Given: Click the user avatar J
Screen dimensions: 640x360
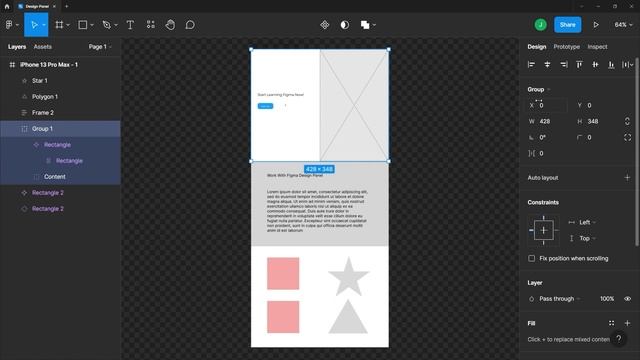Looking at the screenshot, I should [540, 25].
